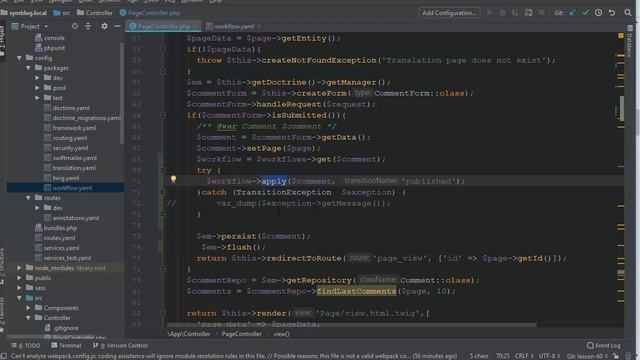Expand the dev folder under packages

pos(37,78)
